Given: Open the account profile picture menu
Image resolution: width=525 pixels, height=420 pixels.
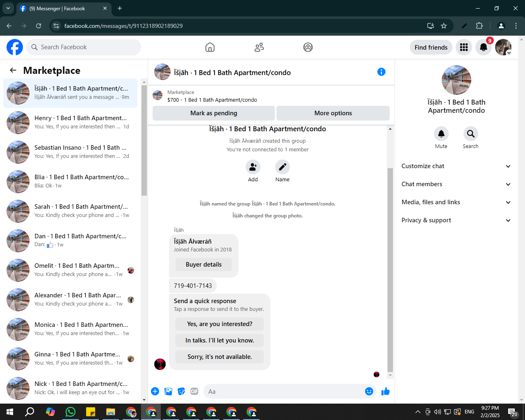Looking at the screenshot, I should tap(503, 47).
